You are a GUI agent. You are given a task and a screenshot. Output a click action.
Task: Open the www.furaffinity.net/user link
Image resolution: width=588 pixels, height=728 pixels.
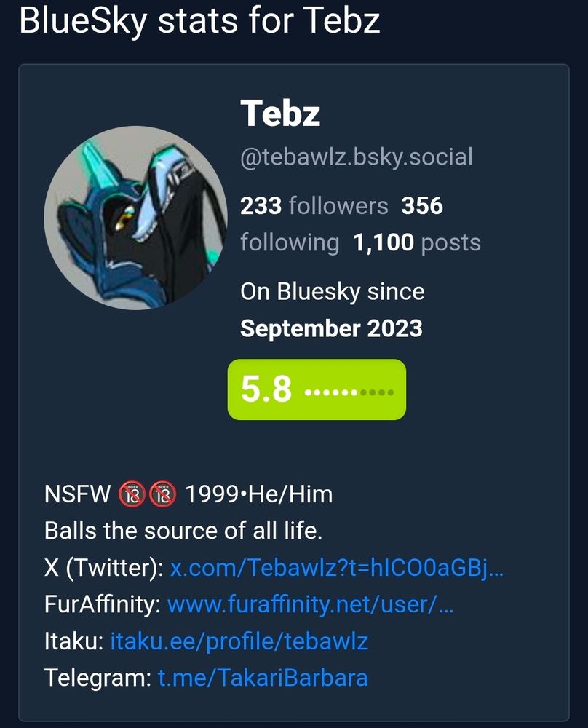[x=310, y=604]
